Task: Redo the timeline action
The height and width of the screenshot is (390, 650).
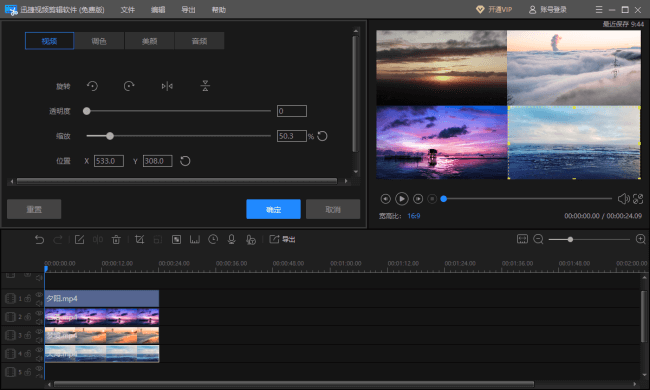Action: (x=58, y=240)
